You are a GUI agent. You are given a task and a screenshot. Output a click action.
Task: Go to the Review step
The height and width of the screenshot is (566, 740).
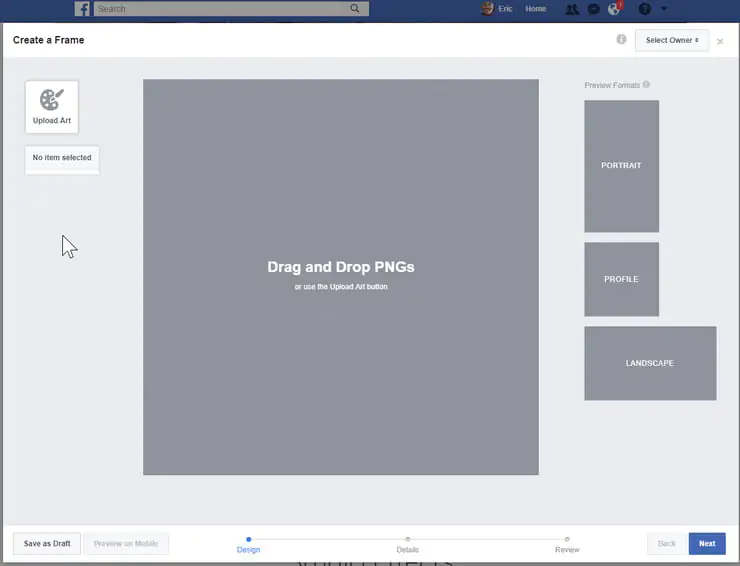coord(567,545)
